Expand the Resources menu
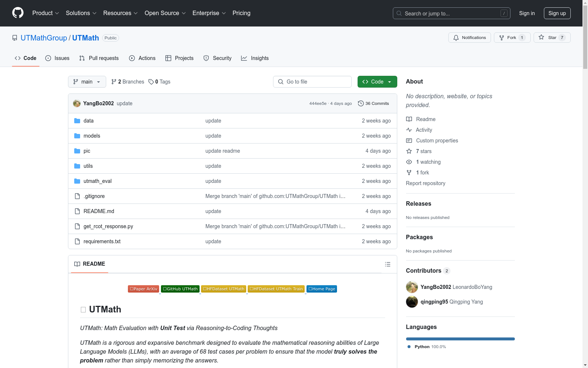Image resolution: width=588 pixels, height=368 pixels. [121, 13]
